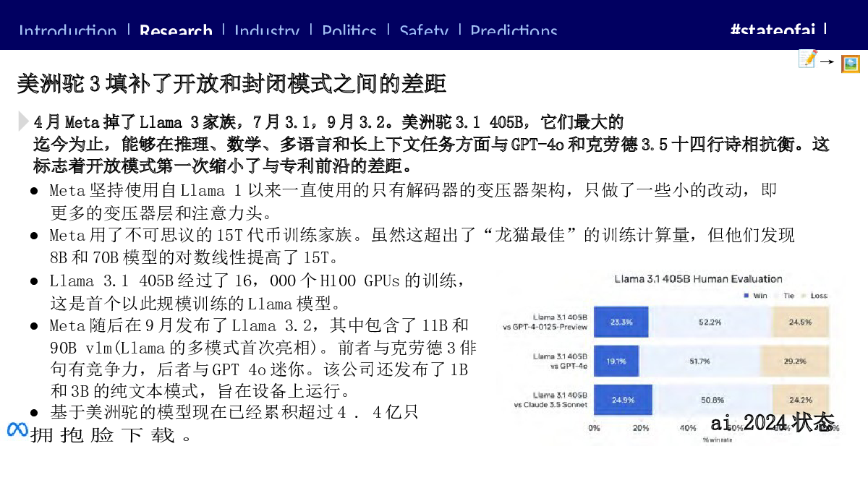The width and height of the screenshot is (868, 488).
Task: Select the 51.7% tie bar segment
Action: click(699, 361)
